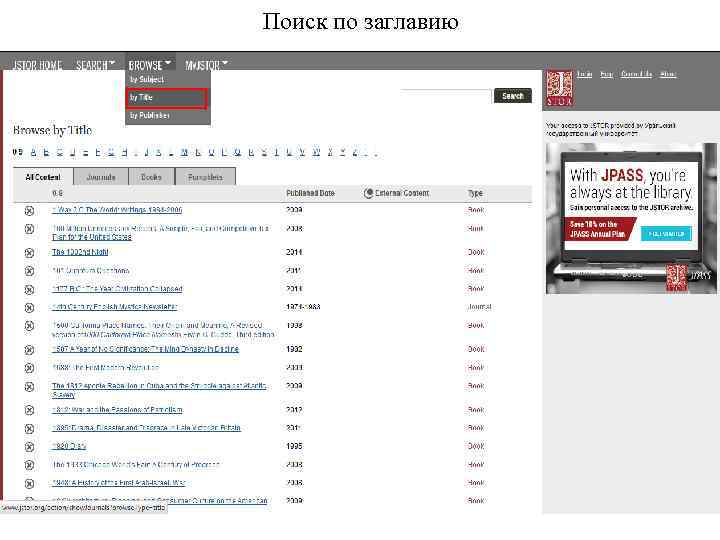Viewport: 720px width, 540px height.
Task: Open '101 Quantum Questions' title link
Action: click(x=91, y=270)
